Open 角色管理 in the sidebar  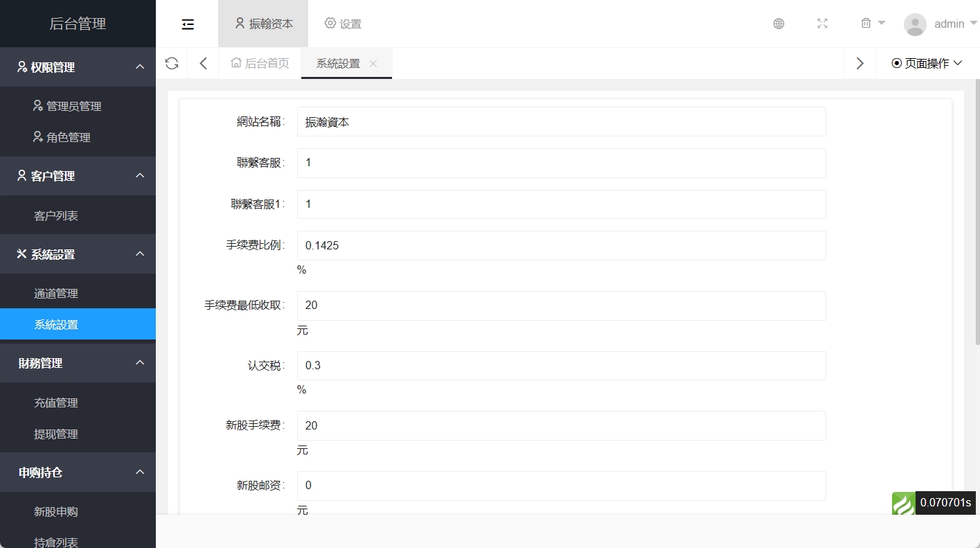(x=78, y=137)
